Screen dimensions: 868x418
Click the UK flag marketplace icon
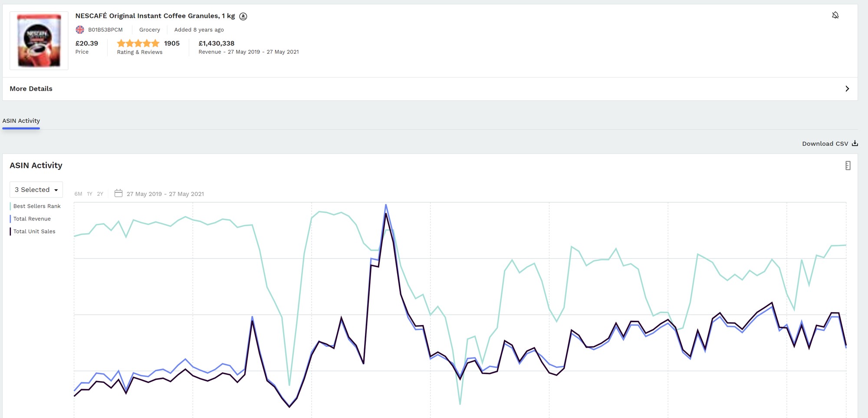tap(80, 30)
